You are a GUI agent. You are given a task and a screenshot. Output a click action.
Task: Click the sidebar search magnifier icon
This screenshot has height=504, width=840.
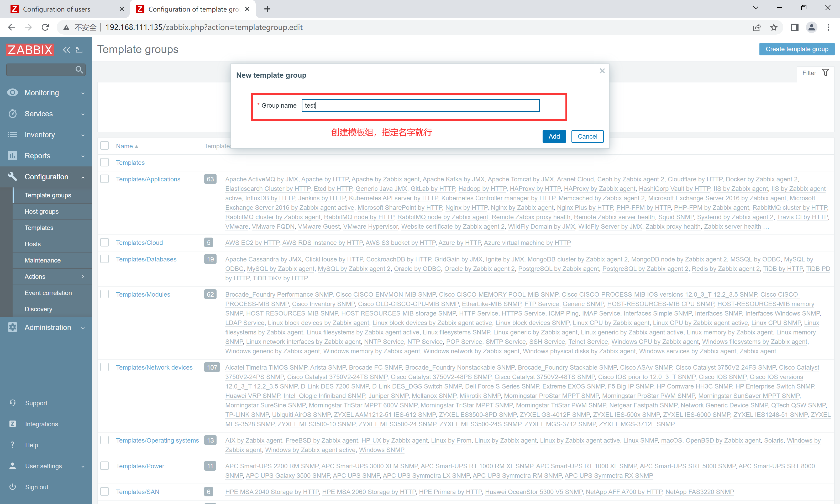click(x=79, y=70)
